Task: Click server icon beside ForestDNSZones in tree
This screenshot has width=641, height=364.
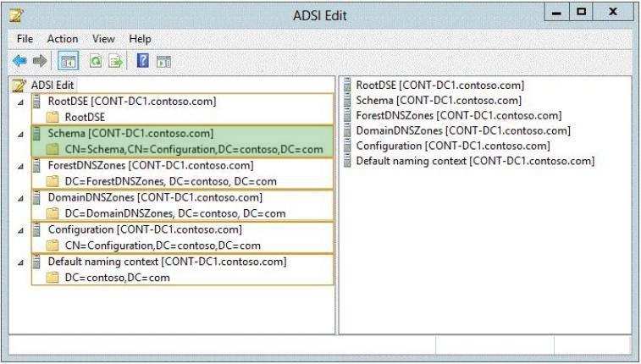Action: pyautogui.click(x=36, y=165)
